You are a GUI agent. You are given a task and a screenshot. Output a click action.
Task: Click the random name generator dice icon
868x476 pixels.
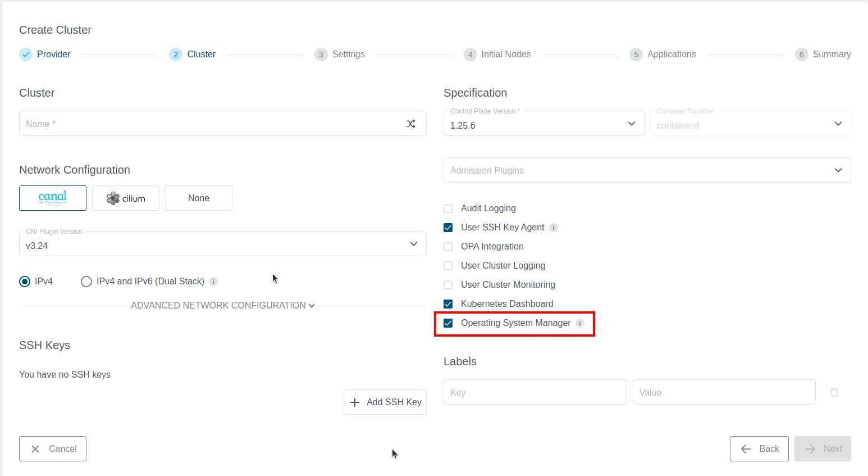pyautogui.click(x=411, y=124)
